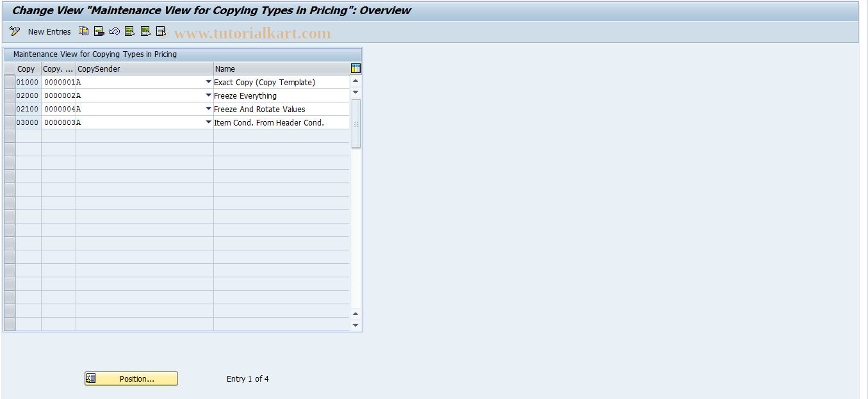Viewport: 868px width, 399px height.
Task: Select row marker for entry 02100
Action: click(10, 109)
